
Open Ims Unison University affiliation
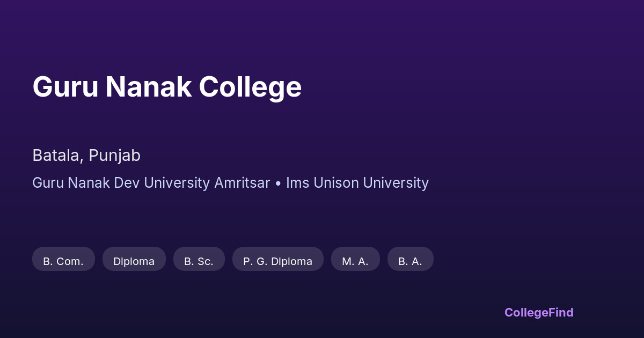(x=357, y=183)
